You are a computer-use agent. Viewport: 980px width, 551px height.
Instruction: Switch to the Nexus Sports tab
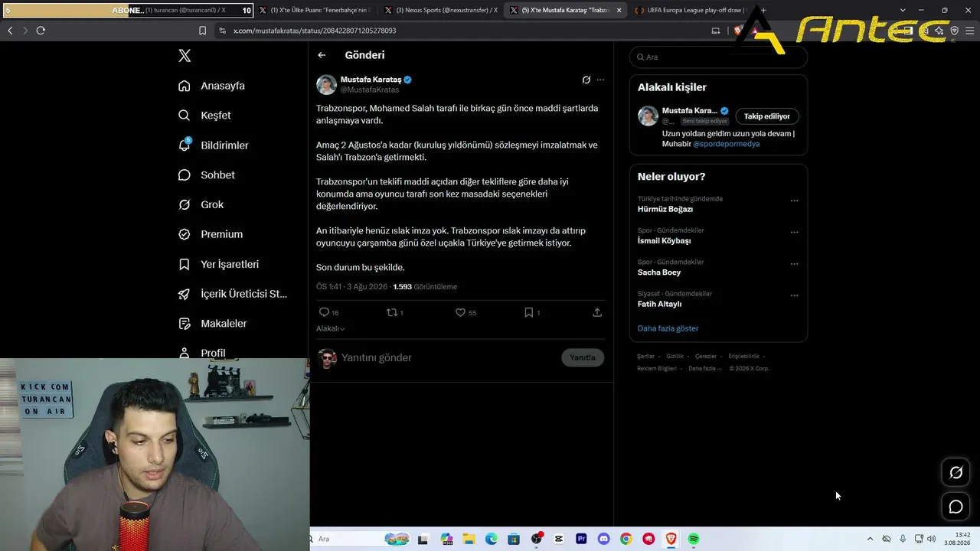tap(440, 10)
